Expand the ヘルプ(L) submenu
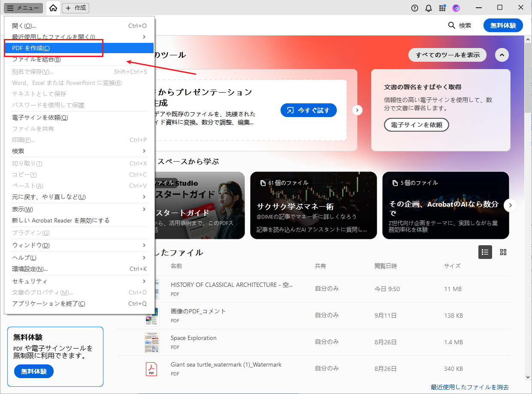Image resolution: width=532 pixels, height=394 pixels. click(79, 258)
